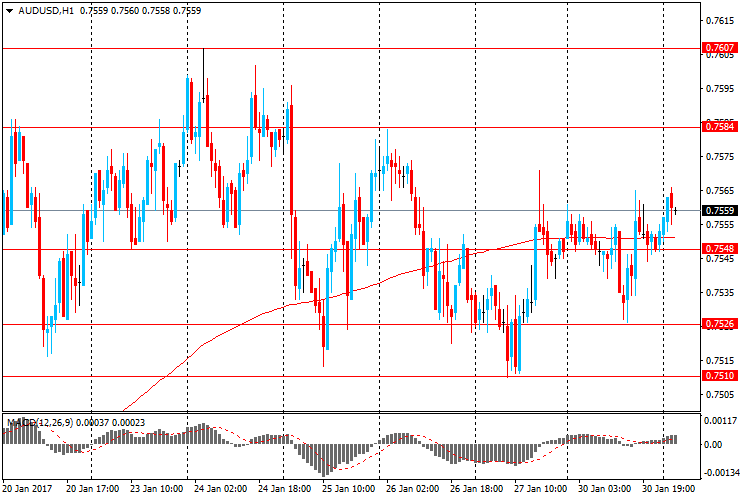
Task: Click the 24 Jan 02:00 time label
Action: coord(220,490)
